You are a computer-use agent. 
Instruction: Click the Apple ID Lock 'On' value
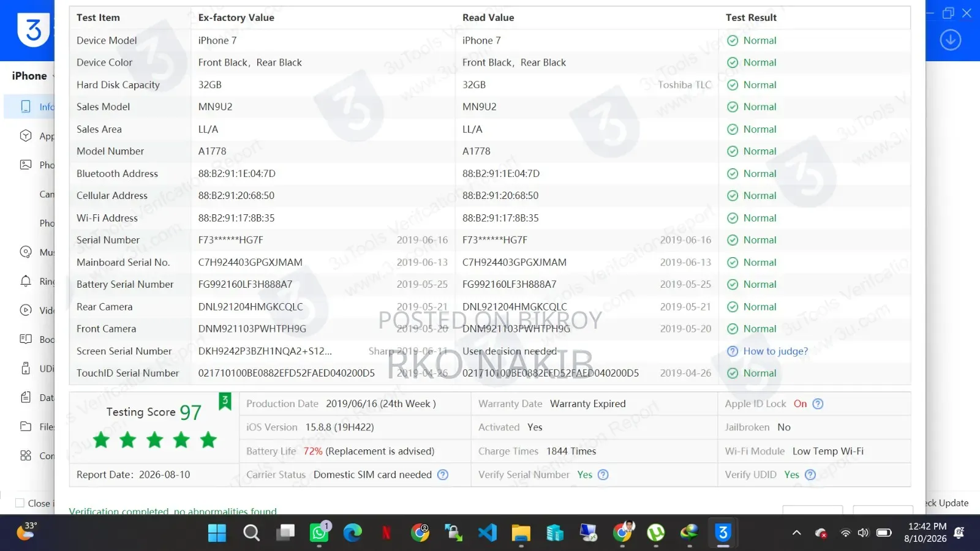800,404
